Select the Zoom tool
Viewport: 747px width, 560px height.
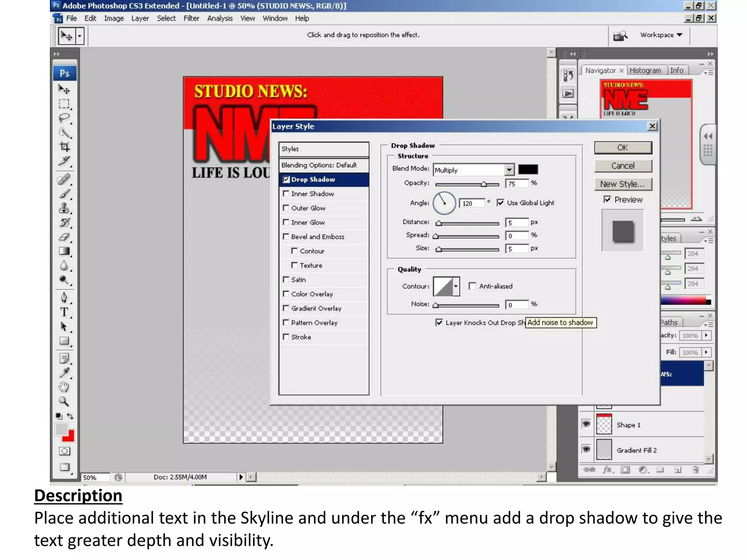click(x=64, y=402)
